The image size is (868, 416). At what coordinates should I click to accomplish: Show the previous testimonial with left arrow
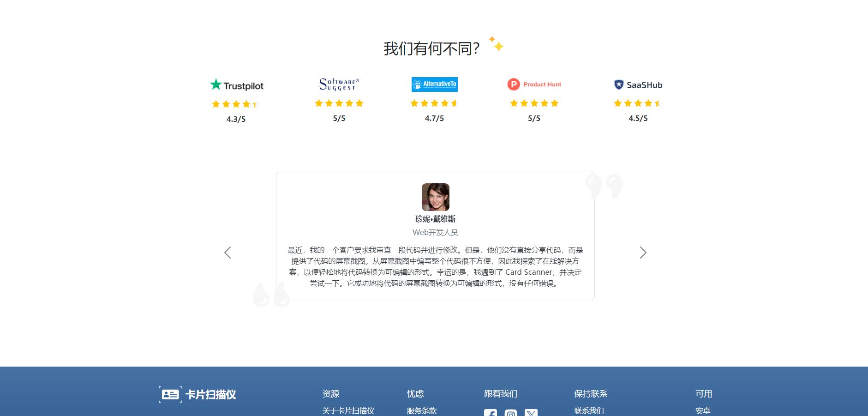click(x=227, y=253)
